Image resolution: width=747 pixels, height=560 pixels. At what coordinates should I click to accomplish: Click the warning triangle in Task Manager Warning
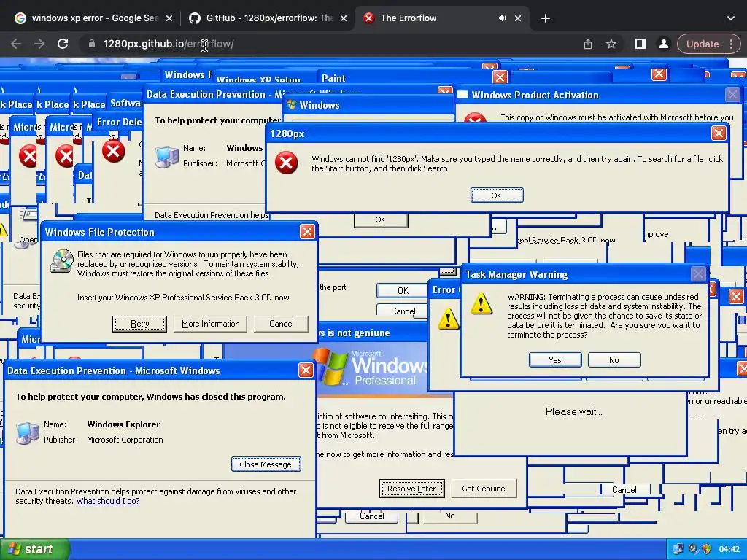481,304
